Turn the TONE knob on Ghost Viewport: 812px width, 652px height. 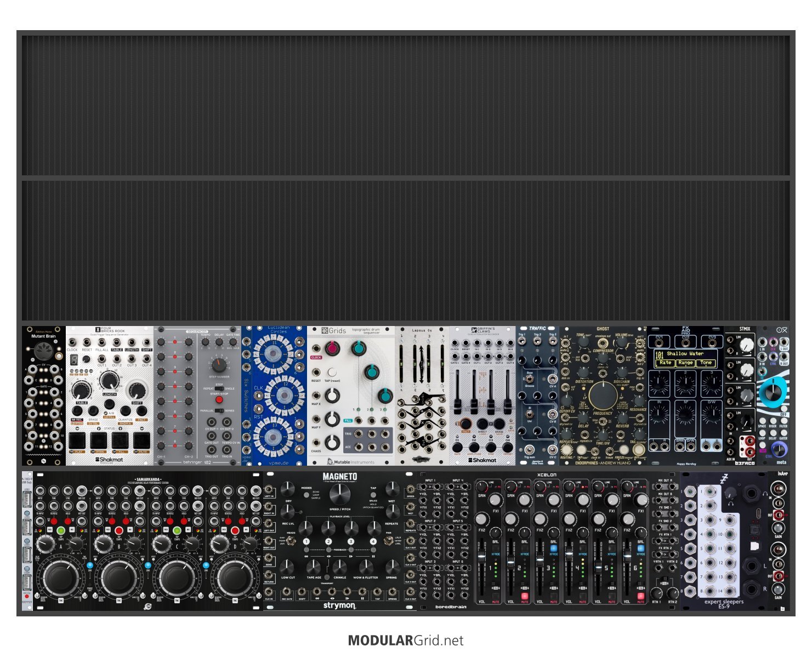(x=584, y=342)
